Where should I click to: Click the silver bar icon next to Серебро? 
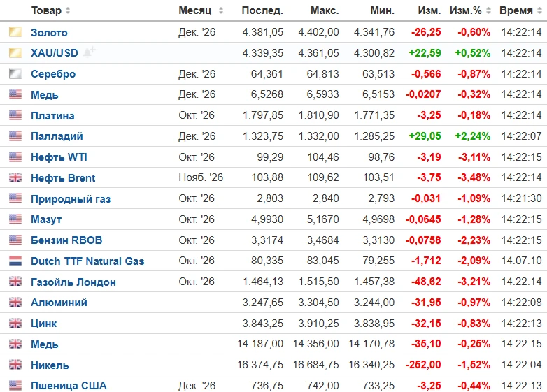[15, 73]
